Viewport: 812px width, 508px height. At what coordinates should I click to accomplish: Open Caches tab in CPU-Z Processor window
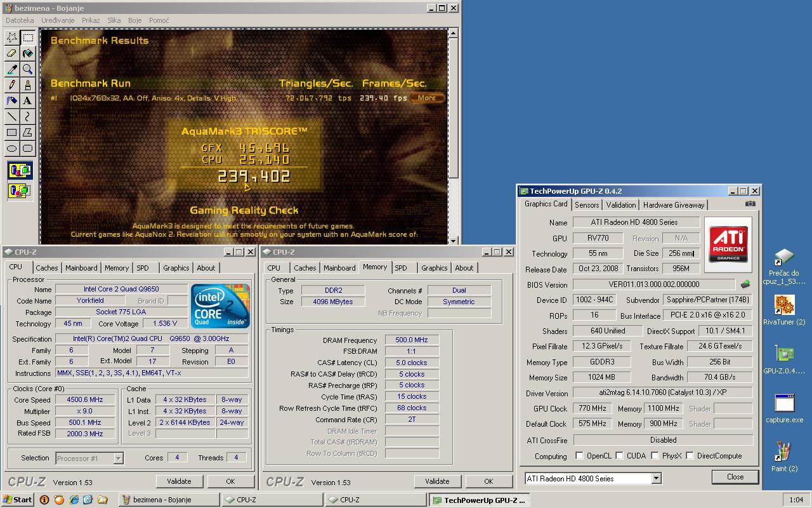coord(47,268)
